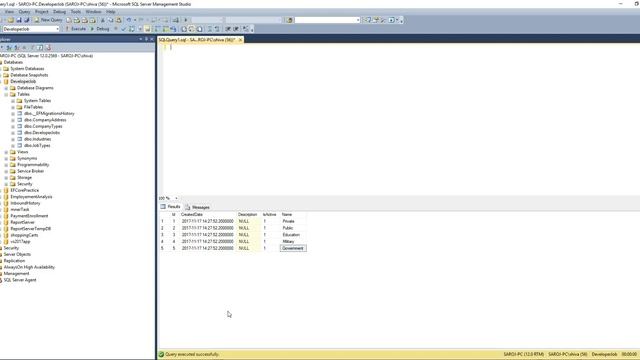
Task: Click the Decrease Indent icon
Action: [228, 29]
